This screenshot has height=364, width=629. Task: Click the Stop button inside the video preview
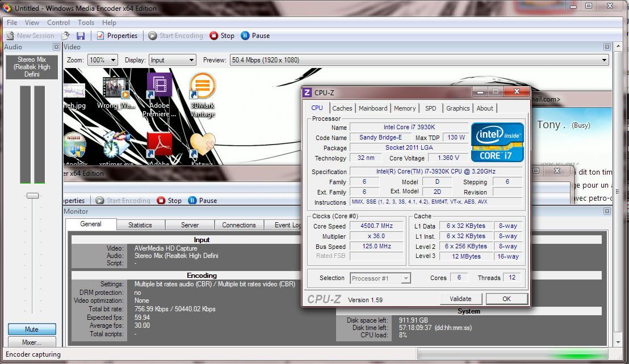pyautogui.click(x=169, y=200)
